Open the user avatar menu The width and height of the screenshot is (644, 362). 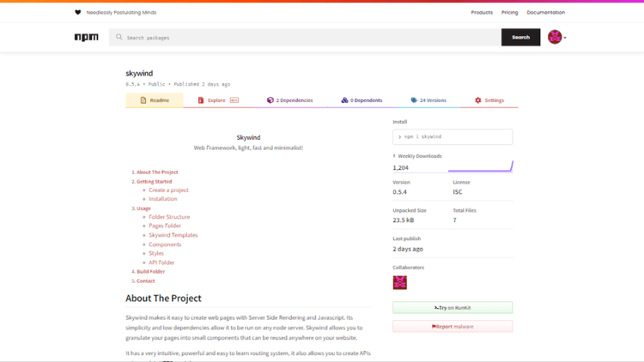click(x=557, y=37)
